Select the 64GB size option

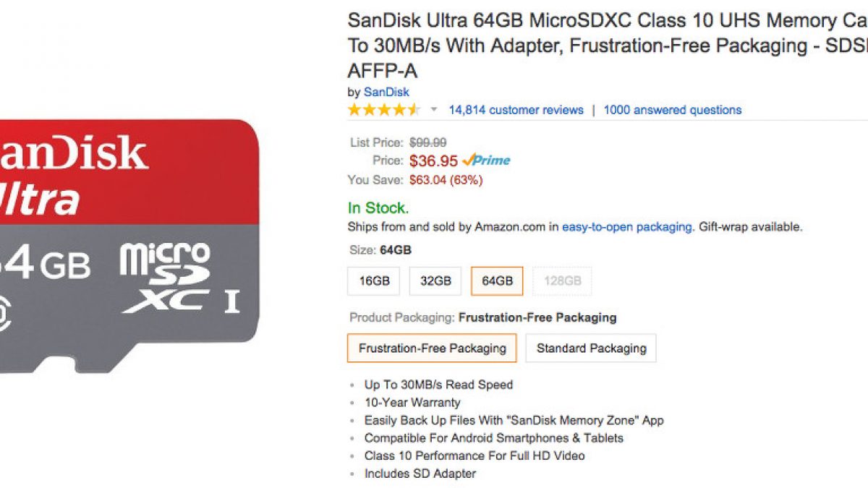pyautogui.click(x=497, y=281)
